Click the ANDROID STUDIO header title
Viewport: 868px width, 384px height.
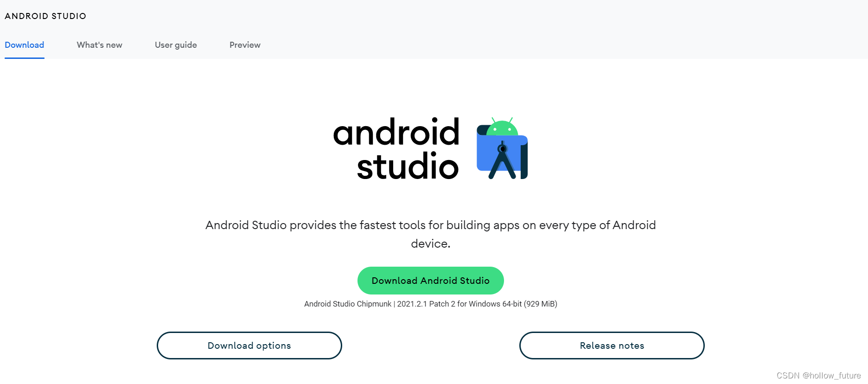click(x=45, y=16)
